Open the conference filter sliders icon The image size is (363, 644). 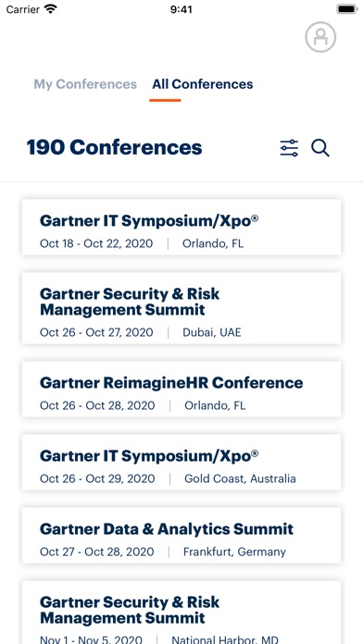tap(289, 148)
